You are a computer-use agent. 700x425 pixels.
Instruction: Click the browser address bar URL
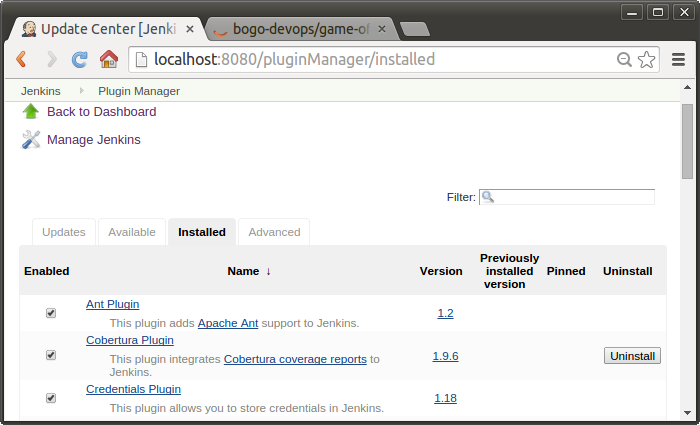pyautogui.click(x=294, y=59)
